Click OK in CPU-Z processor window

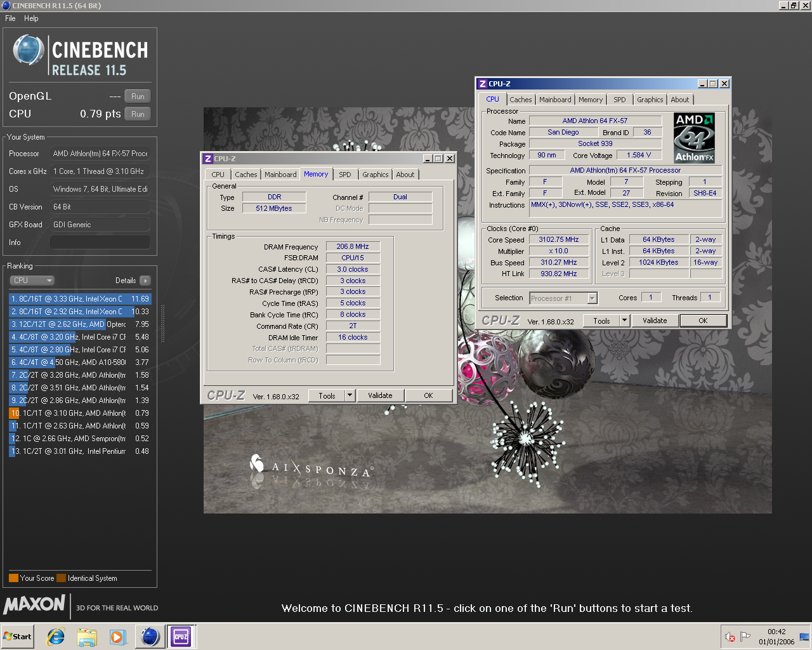[703, 321]
